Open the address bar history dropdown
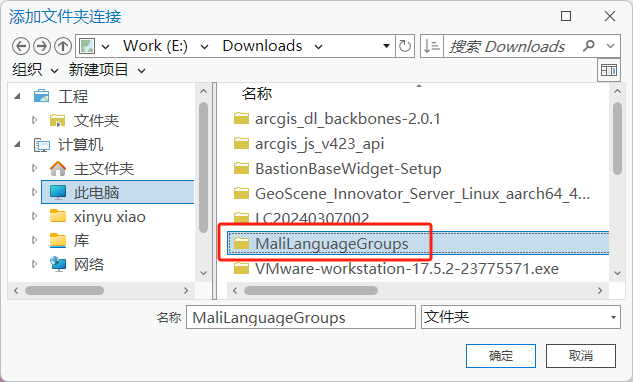633x382 pixels. point(386,46)
